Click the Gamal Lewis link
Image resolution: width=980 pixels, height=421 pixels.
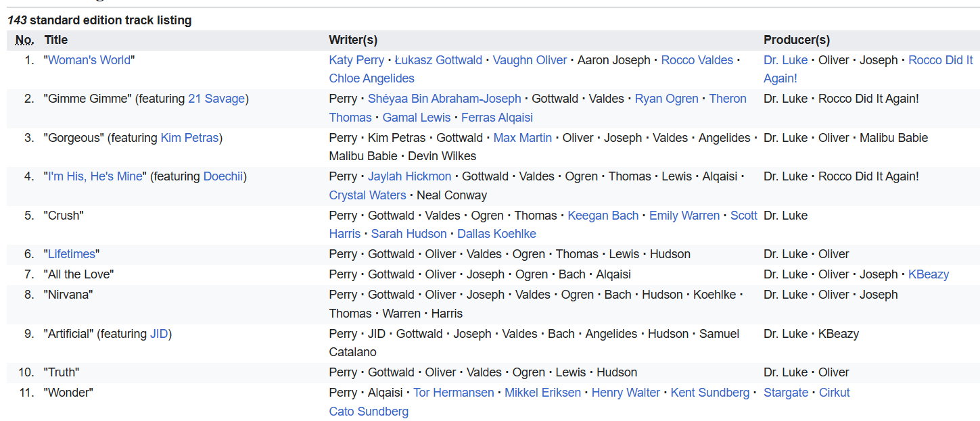(416, 118)
